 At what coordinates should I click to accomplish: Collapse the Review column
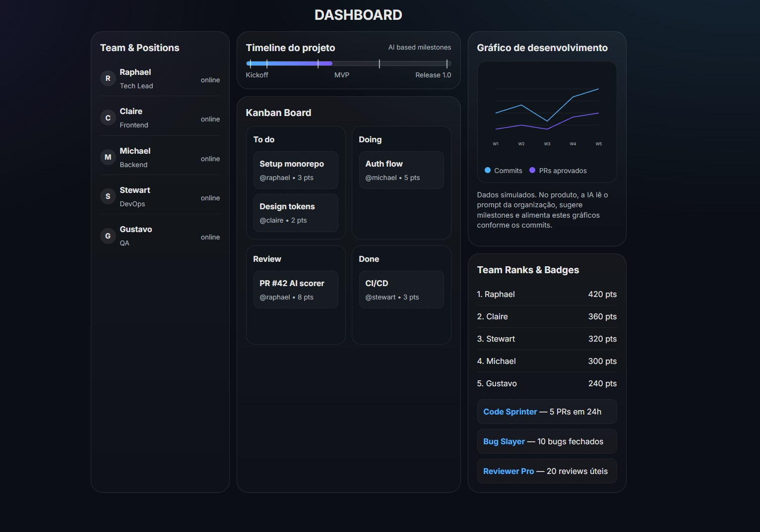[x=267, y=259]
